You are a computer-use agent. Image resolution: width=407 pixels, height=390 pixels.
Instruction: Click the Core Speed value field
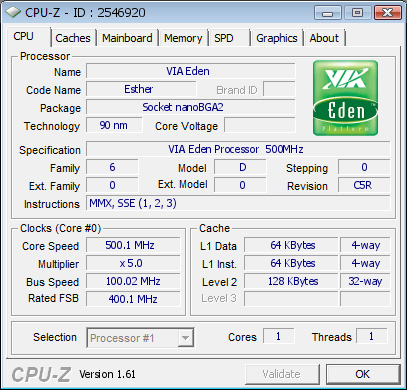tap(133, 245)
